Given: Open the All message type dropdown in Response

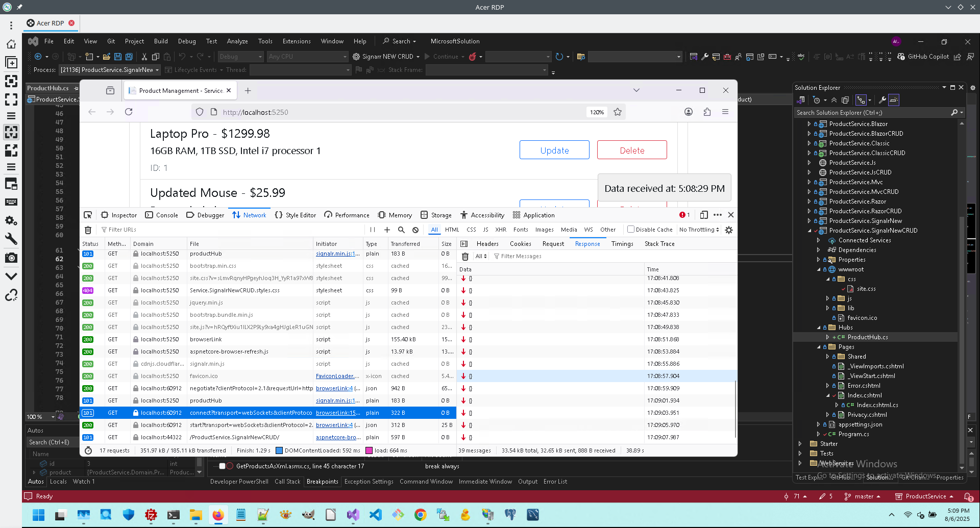Looking at the screenshot, I should (481, 257).
